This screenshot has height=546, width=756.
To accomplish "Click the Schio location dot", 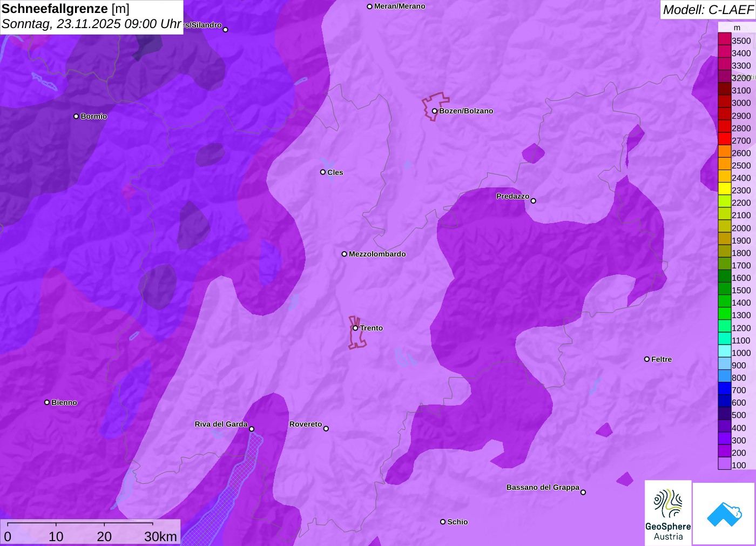I will pos(443,522).
